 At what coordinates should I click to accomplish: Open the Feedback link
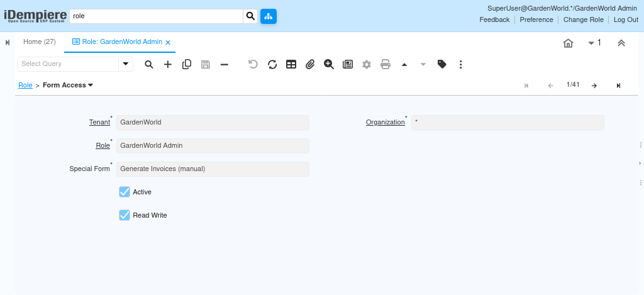(494, 19)
